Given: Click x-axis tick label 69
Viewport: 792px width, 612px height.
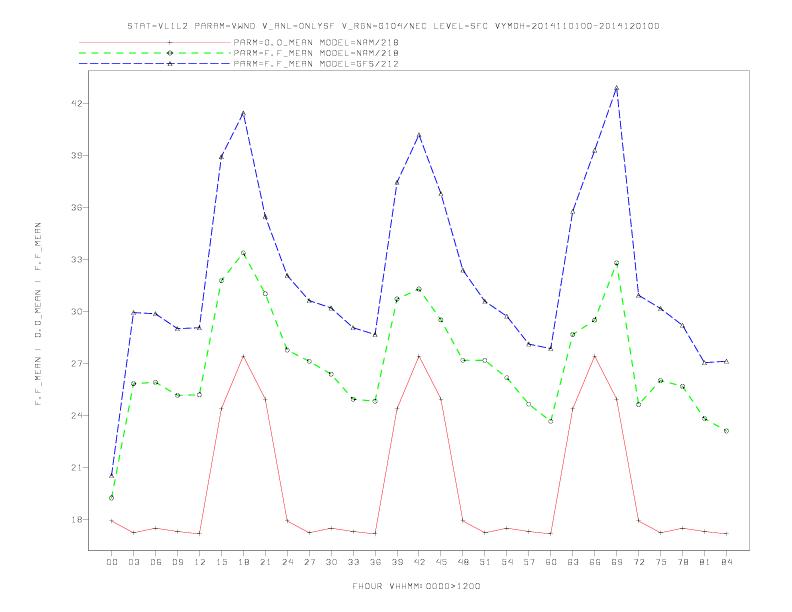Looking at the screenshot, I should (617, 562).
